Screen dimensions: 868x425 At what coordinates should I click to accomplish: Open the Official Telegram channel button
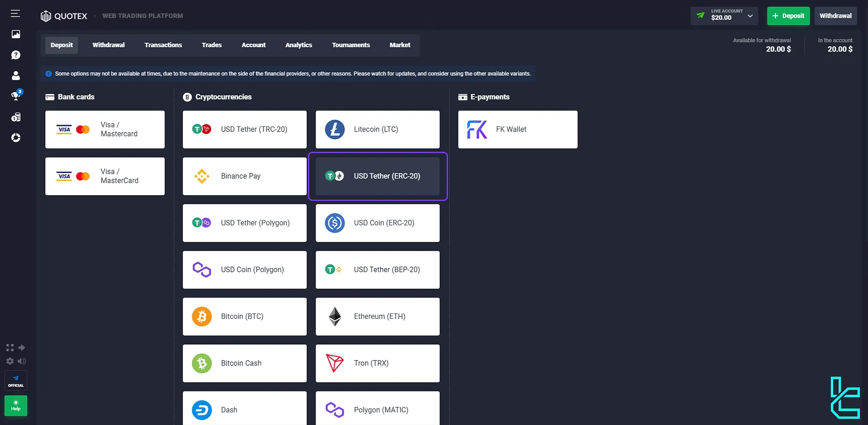click(x=16, y=381)
